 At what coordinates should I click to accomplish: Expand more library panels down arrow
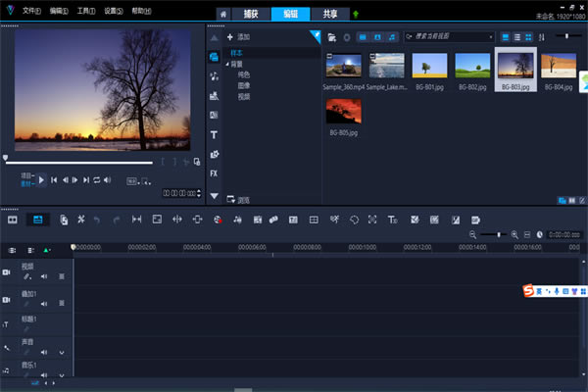click(214, 195)
